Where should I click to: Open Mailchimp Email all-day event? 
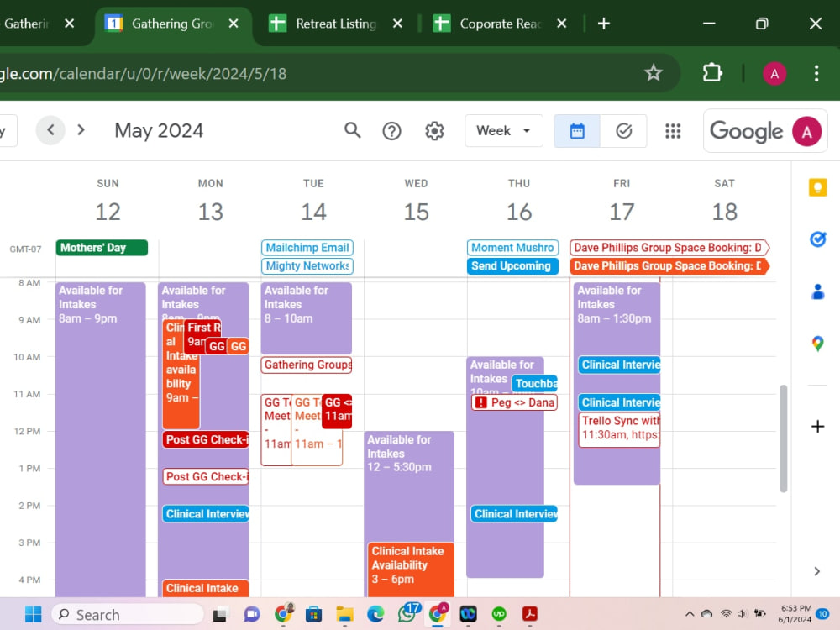[307, 248]
